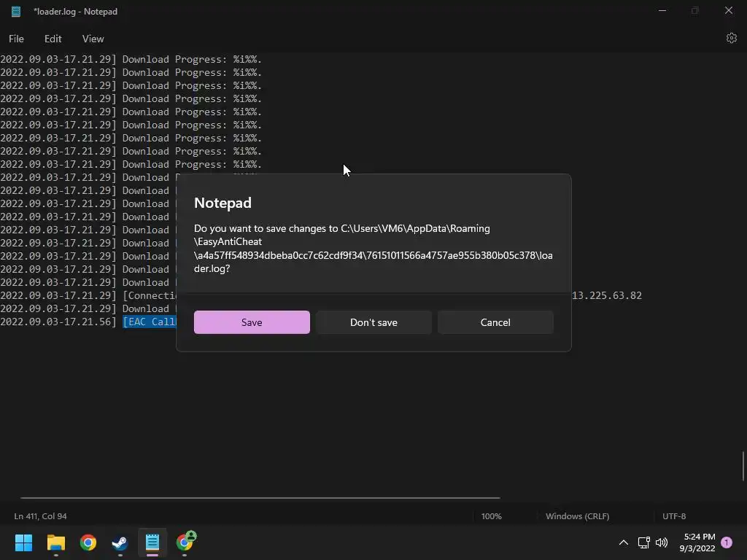Image resolution: width=747 pixels, height=560 pixels.
Task: Cancel the save changes dialog
Action: (x=495, y=322)
